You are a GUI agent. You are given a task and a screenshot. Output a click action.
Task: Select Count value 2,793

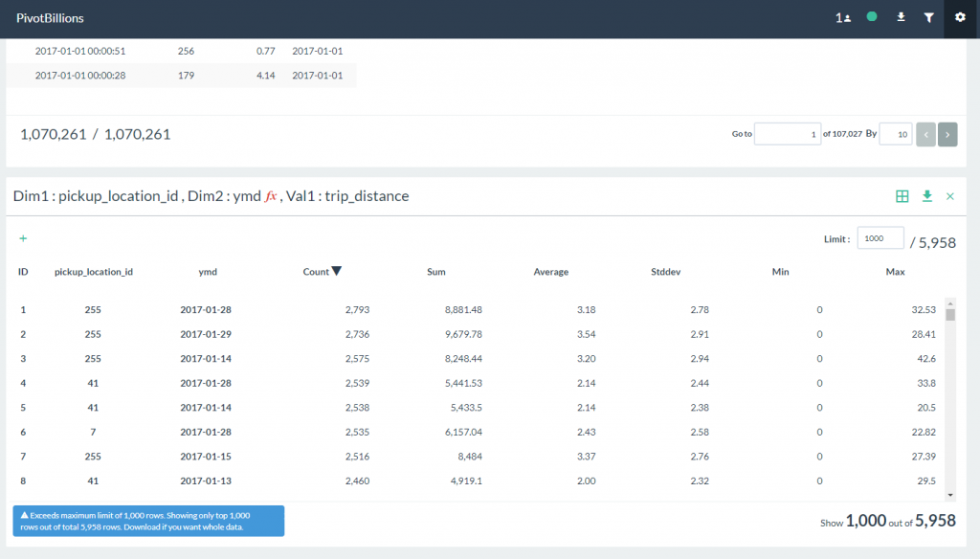click(x=357, y=309)
